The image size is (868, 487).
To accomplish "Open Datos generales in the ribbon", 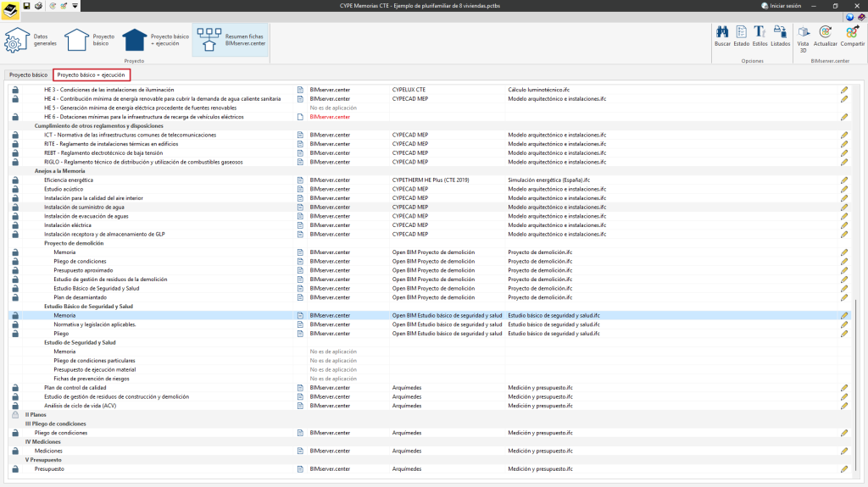I will point(31,40).
